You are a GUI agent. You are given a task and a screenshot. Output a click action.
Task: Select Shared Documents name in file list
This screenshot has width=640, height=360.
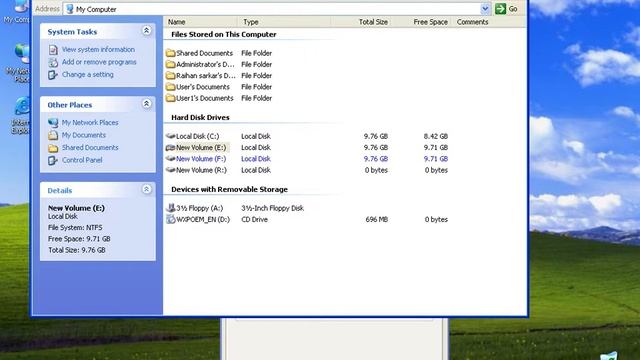pyautogui.click(x=204, y=53)
